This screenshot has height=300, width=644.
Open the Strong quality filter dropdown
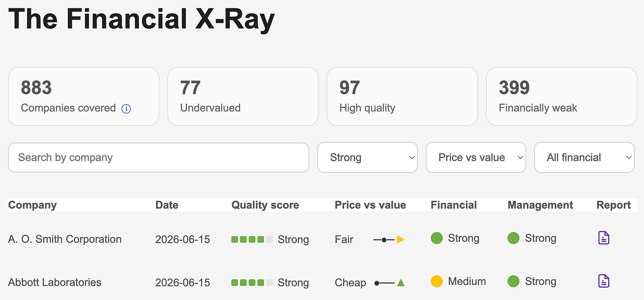pos(368,157)
